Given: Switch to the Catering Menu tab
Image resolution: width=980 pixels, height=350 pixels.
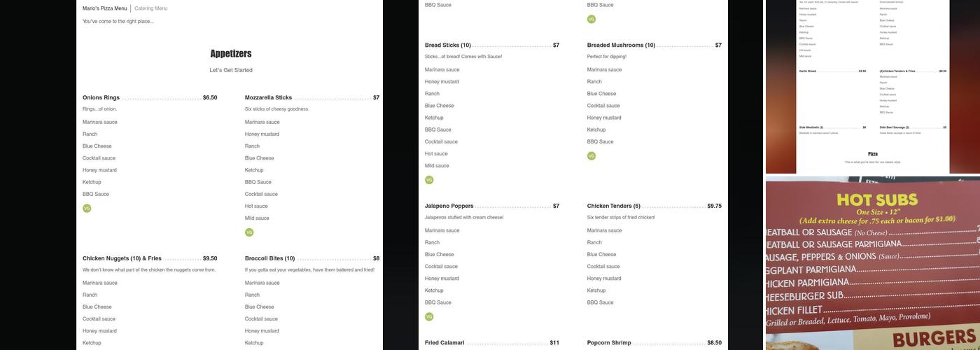Looking at the screenshot, I should 150,8.
